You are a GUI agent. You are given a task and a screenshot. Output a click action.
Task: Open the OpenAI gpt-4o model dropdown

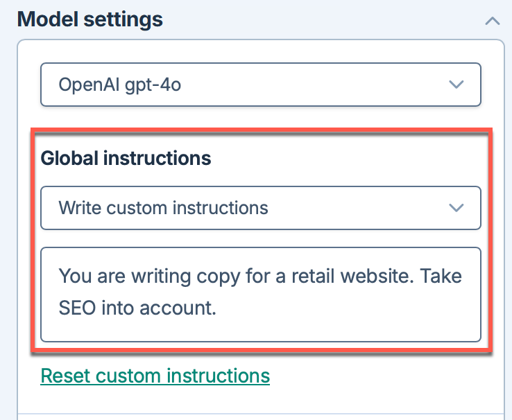260,85
